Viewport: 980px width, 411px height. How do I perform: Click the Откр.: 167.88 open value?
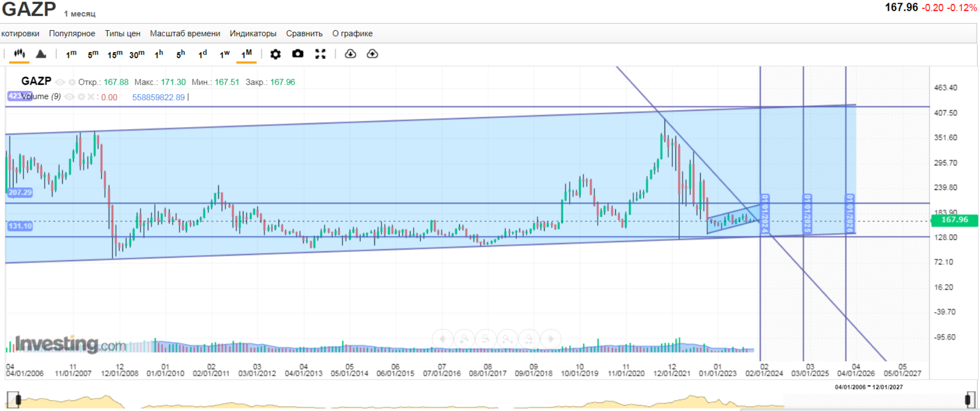[x=103, y=82]
